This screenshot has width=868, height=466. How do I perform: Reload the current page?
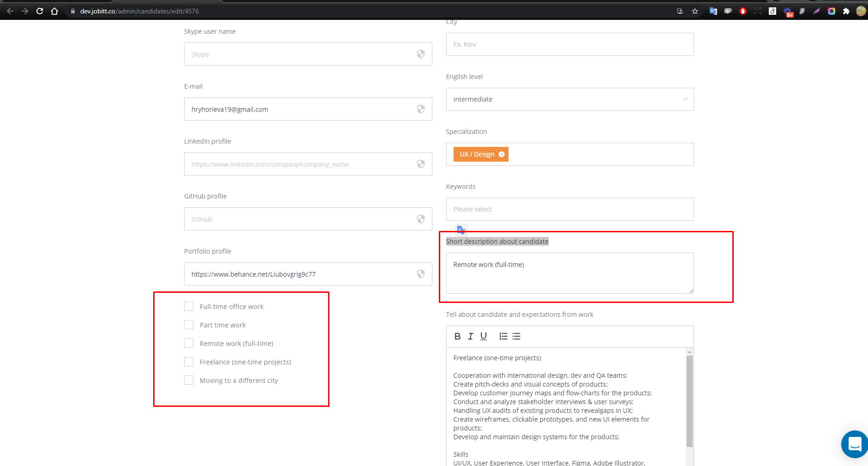click(x=40, y=11)
